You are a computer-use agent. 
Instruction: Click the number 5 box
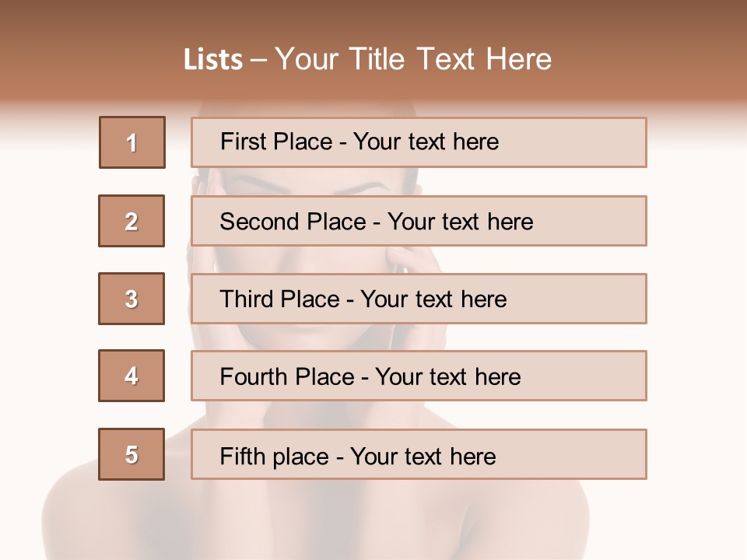[132, 454]
